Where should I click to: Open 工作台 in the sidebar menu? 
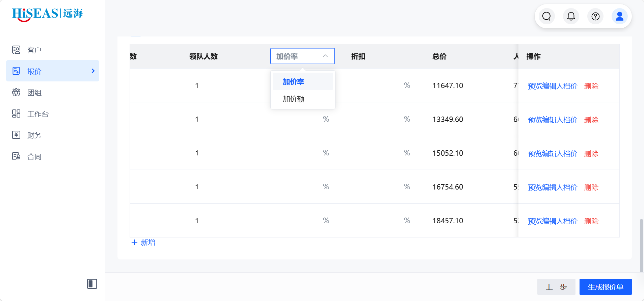(53, 114)
